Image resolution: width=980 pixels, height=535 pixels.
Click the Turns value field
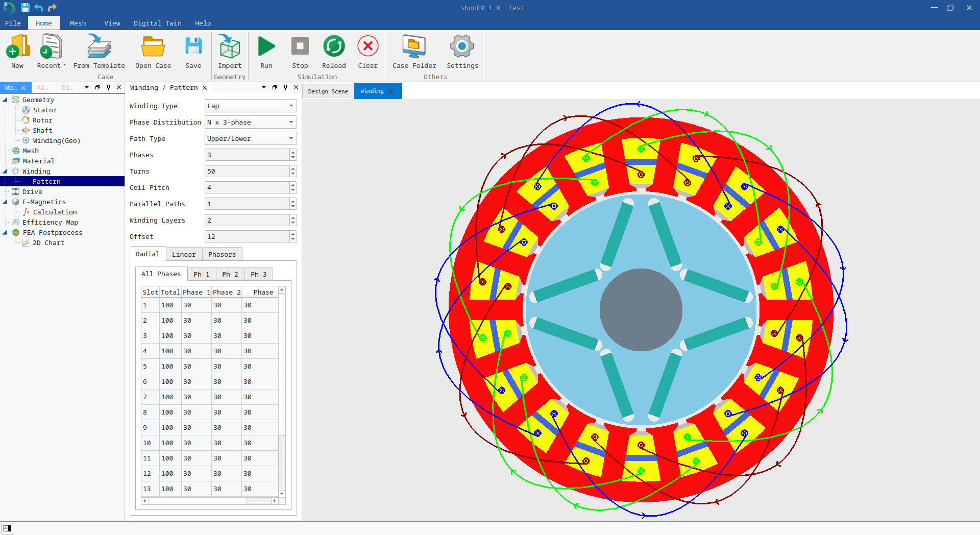pyautogui.click(x=247, y=171)
